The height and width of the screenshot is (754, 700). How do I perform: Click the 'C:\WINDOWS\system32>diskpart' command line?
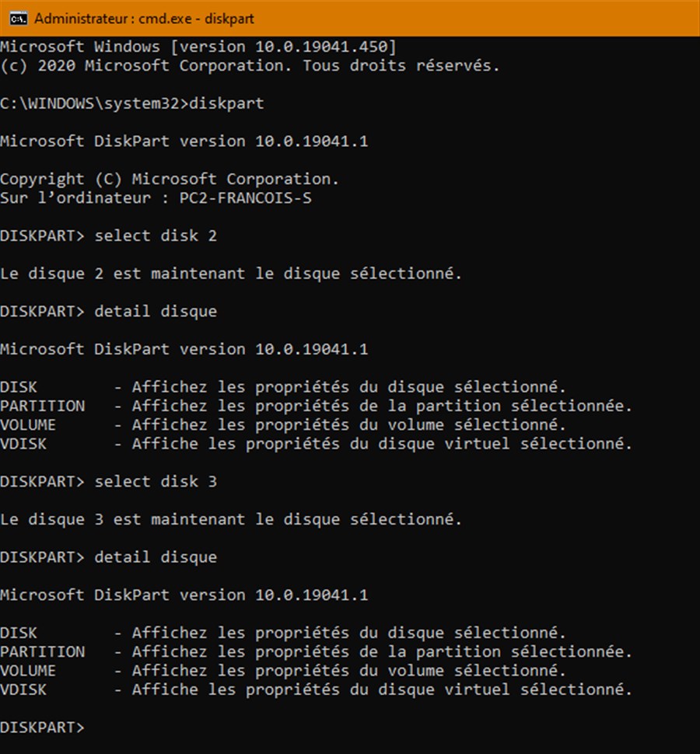click(131, 103)
